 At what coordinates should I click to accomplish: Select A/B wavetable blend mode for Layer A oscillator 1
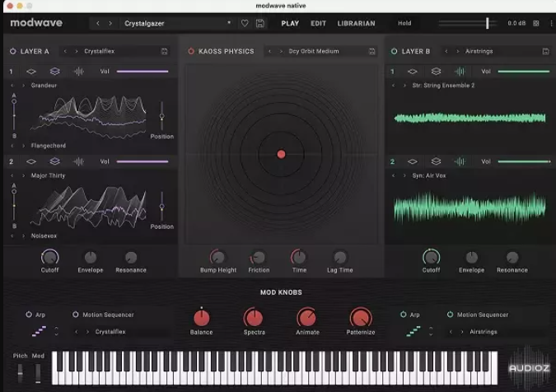pos(54,72)
